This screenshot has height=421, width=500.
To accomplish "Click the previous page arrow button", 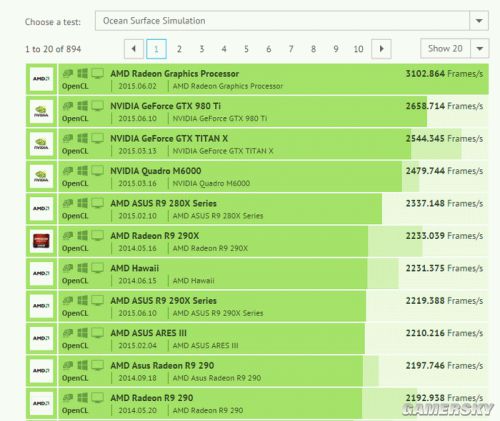I will pyautogui.click(x=134, y=49).
